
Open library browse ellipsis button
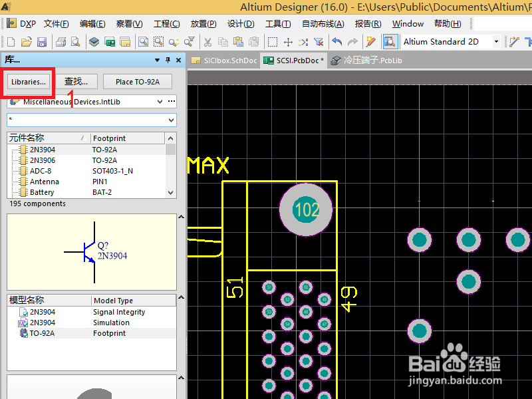tap(172, 102)
